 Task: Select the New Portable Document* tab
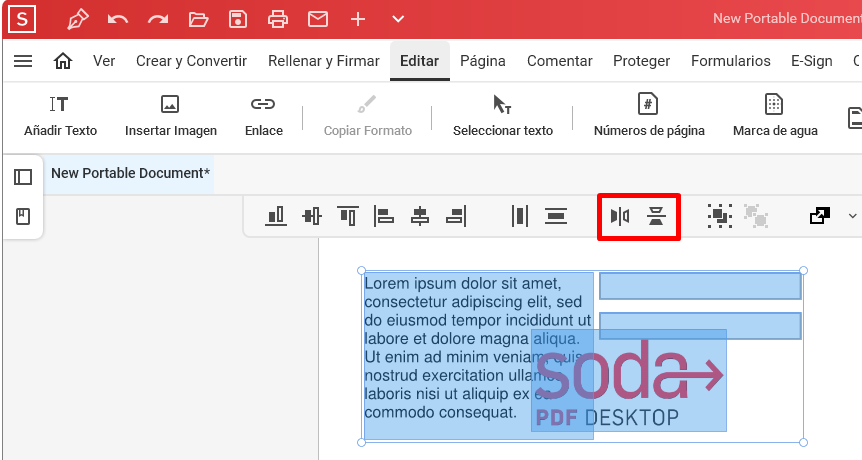(130, 173)
